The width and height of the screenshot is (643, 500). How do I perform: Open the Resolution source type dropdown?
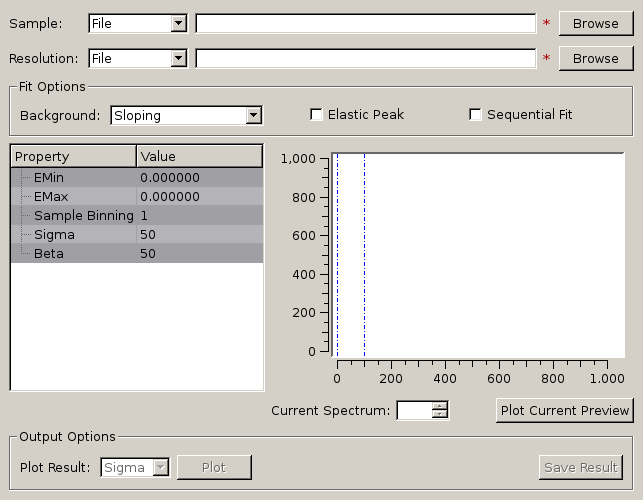[137, 59]
